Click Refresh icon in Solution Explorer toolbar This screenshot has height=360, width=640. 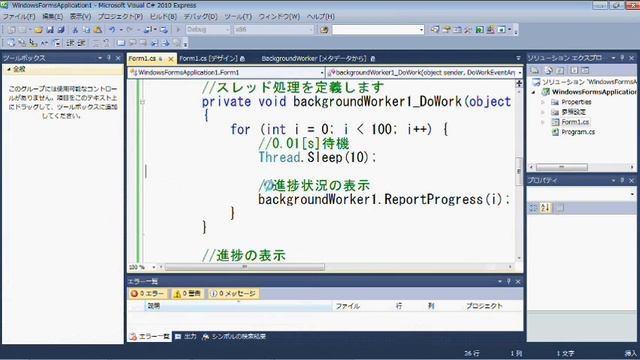click(560, 71)
